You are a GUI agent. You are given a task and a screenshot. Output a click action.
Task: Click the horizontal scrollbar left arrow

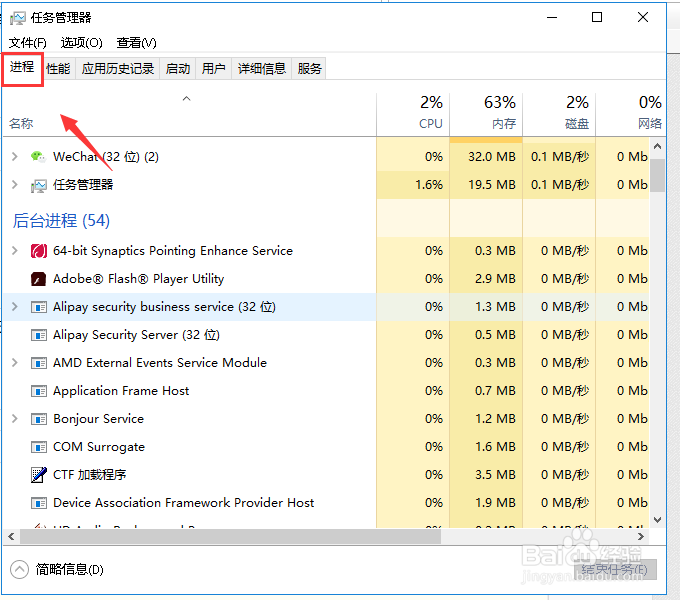[12, 537]
